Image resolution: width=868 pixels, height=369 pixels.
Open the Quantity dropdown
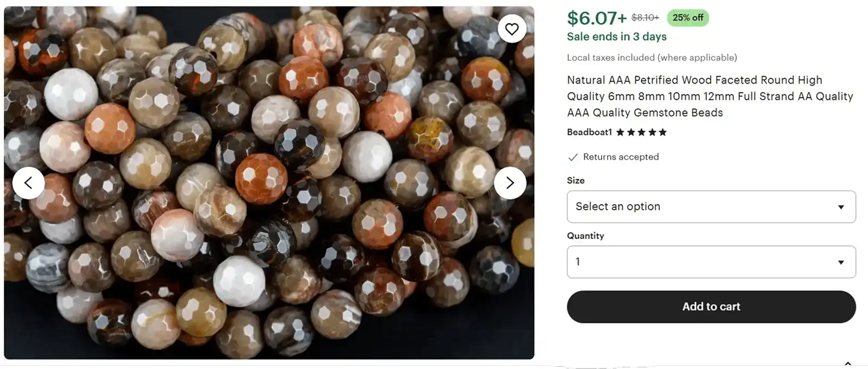tap(711, 262)
